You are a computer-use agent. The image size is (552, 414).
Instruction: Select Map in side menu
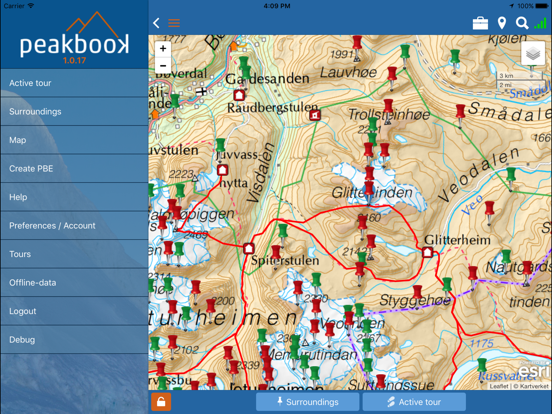tap(74, 140)
